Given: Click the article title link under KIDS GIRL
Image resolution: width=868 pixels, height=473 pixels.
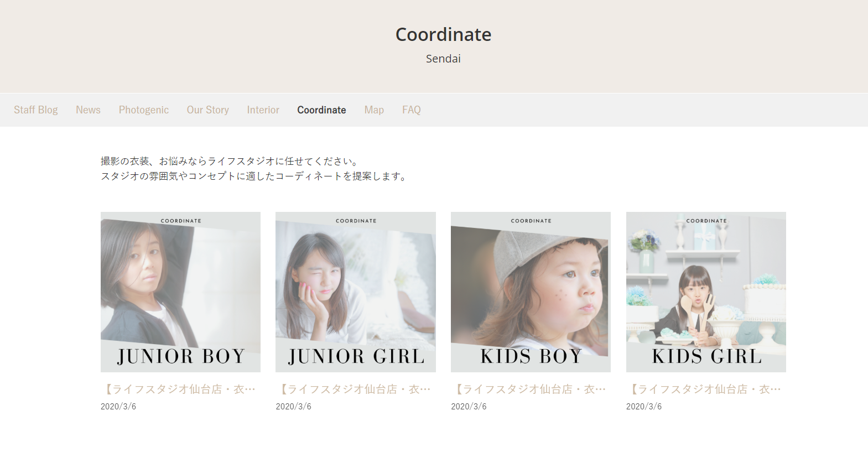Looking at the screenshot, I should click(705, 389).
